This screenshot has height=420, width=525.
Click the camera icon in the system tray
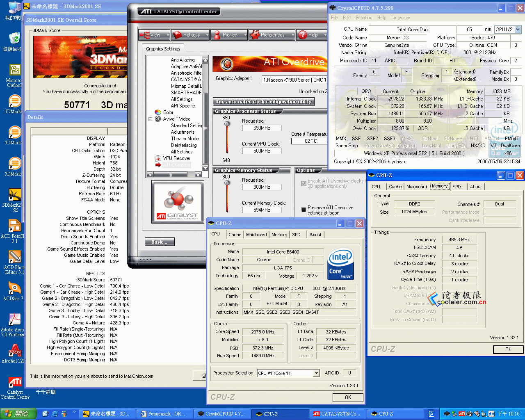point(469,414)
